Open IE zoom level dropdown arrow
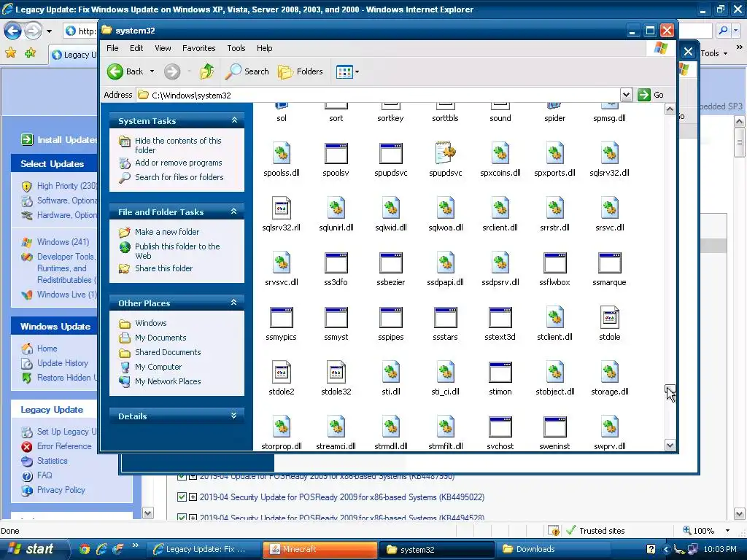Image resolution: width=747 pixels, height=560 pixels. (x=727, y=531)
